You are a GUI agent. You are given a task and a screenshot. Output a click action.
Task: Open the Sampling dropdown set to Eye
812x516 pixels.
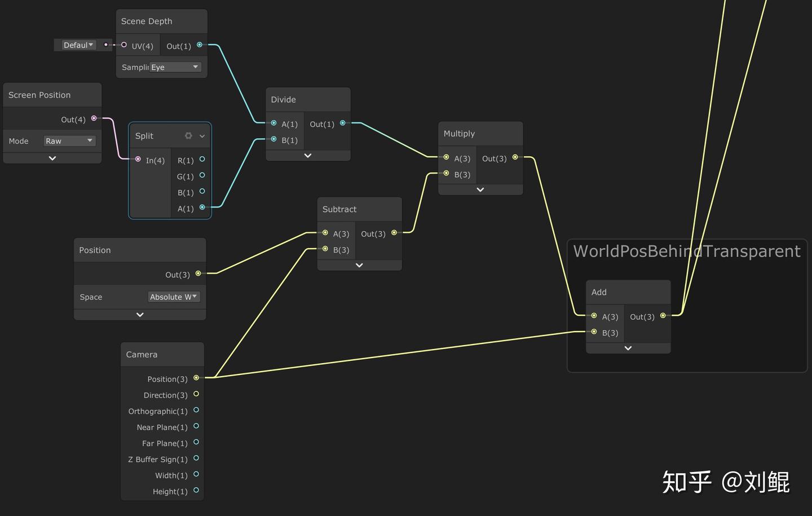click(175, 67)
